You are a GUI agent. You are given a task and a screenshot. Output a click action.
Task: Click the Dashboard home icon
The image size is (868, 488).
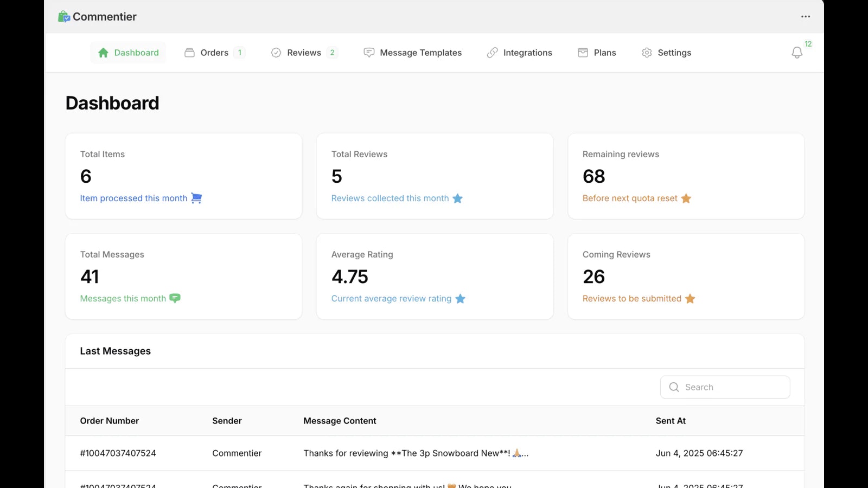coord(103,53)
